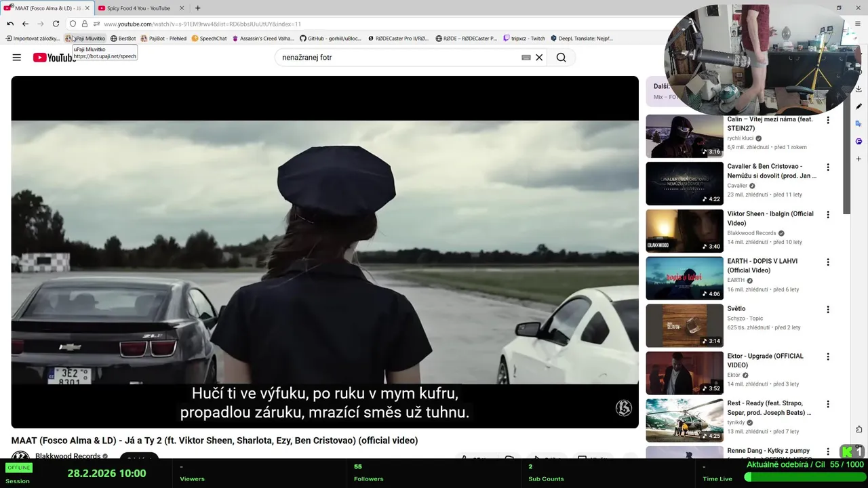Open more options for 'Nemůžu si dovolit'

tap(827, 167)
